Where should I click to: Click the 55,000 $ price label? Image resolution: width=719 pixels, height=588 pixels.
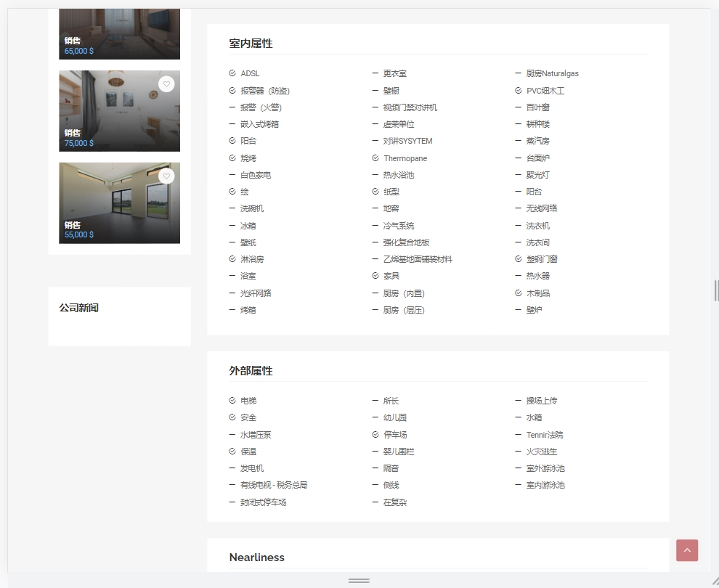click(x=79, y=234)
